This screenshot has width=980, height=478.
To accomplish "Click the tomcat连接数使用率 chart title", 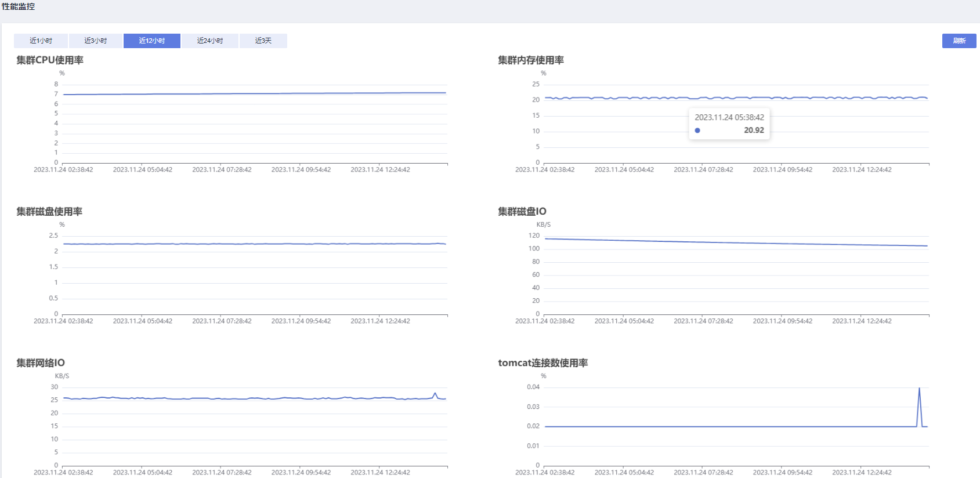I will point(543,363).
